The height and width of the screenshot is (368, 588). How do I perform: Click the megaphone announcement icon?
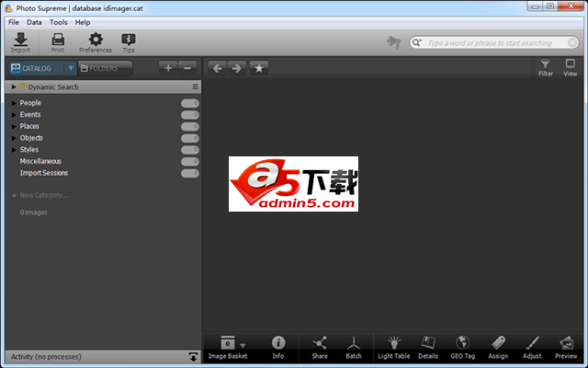[x=394, y=41]
